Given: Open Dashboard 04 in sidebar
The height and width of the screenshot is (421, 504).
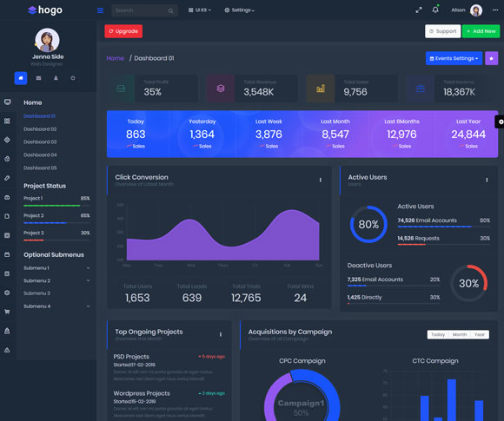Looking at the screenshot, I should click(x=40, y=155).
